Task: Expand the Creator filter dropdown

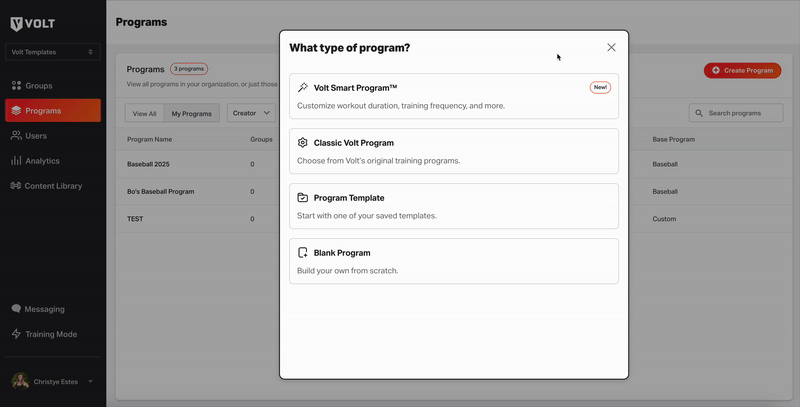Action: 251,114
